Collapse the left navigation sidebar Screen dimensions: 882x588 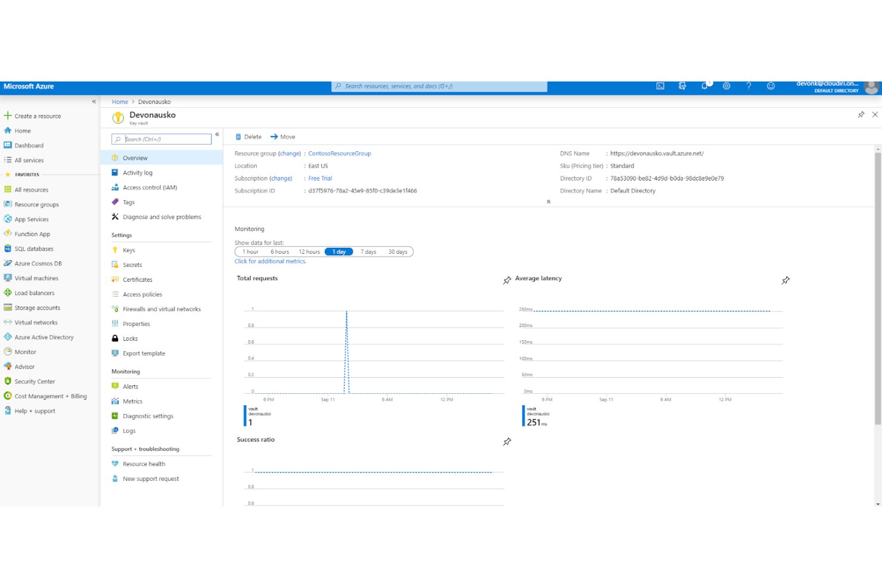click(x=94, y=101)
